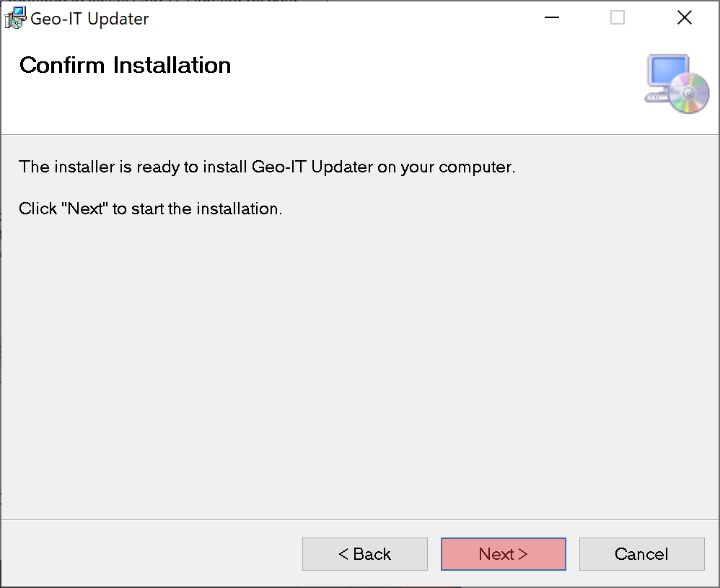
Task: Click Next to start installation
Action: pos(504,554)
